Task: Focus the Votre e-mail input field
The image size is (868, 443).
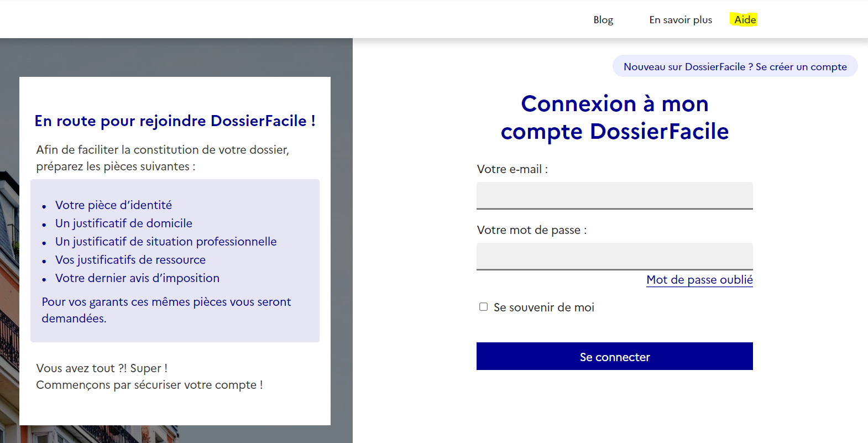Action: [x=615, y=196]
